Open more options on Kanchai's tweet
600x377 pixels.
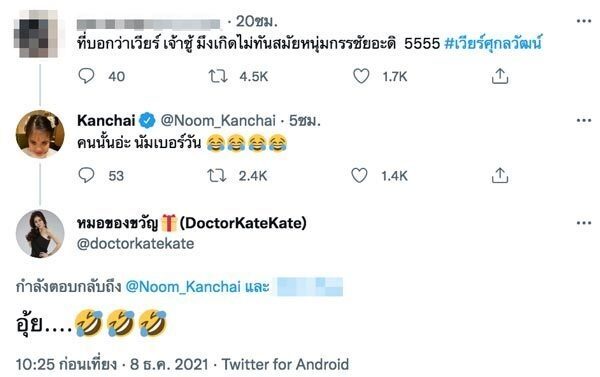[x=584, y=121]
